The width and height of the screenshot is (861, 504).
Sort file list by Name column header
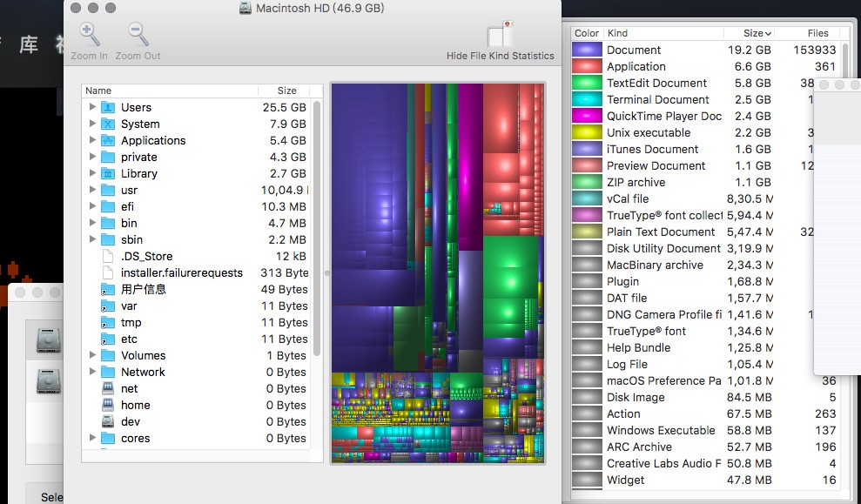(170, 91)
